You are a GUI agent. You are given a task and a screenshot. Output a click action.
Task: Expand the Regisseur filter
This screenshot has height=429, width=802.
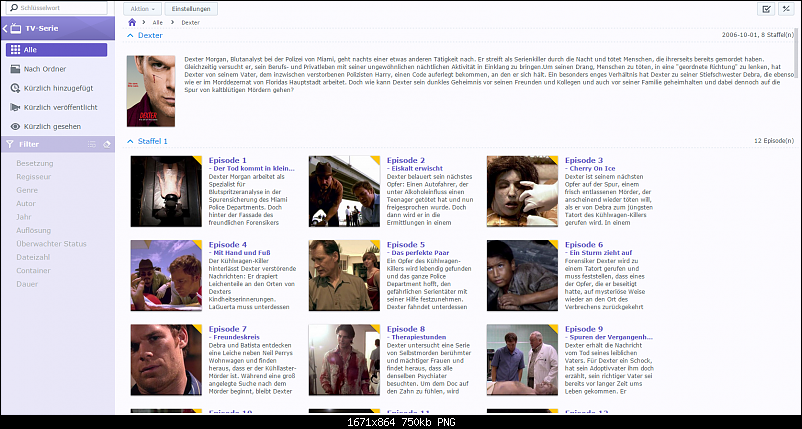[x=34, y=176]
